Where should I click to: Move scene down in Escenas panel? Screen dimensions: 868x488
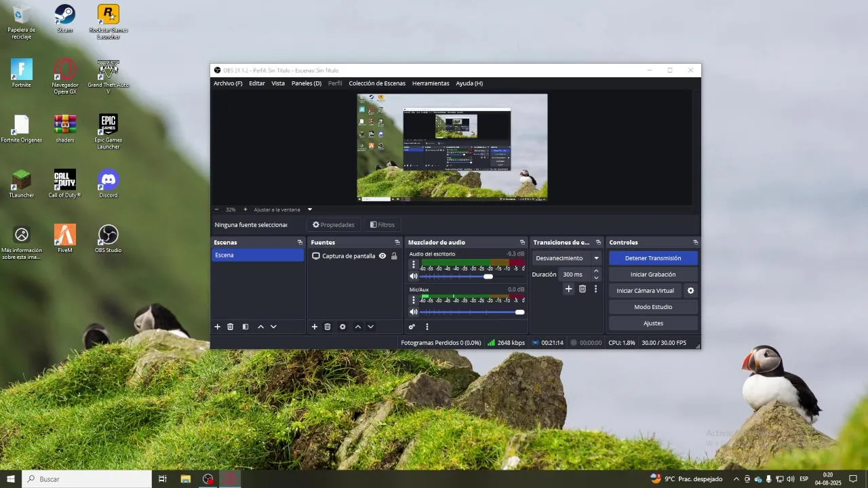tap(273, 327)
